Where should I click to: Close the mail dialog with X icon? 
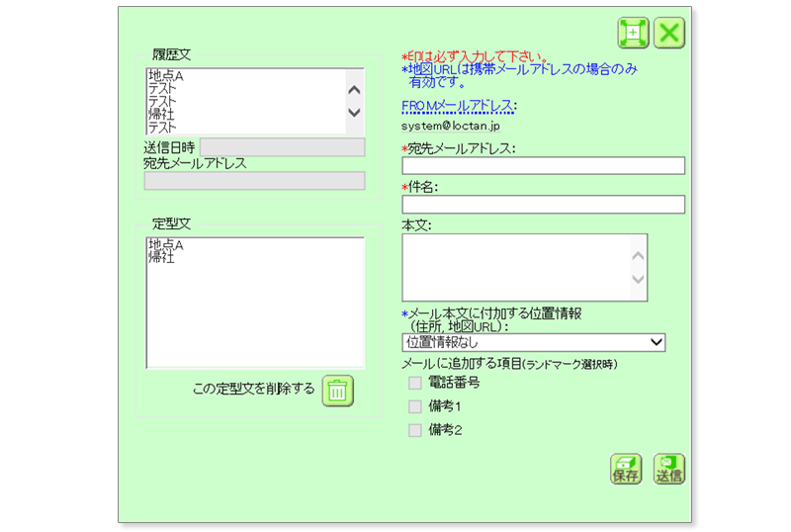[669, 33]
